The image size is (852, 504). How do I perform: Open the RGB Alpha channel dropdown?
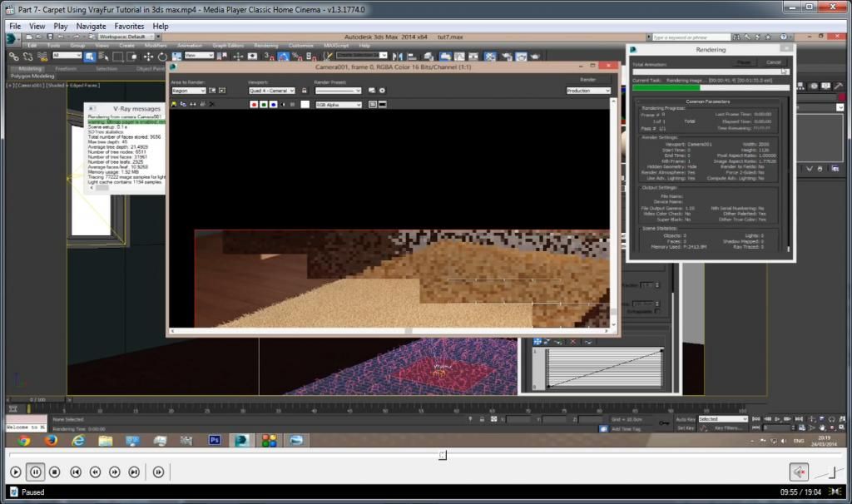coord(339,104)
